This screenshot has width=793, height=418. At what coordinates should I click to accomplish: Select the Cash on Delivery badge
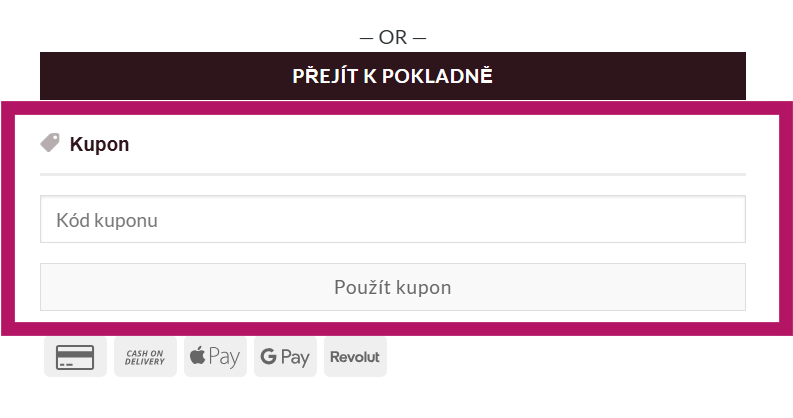[145, 357]
